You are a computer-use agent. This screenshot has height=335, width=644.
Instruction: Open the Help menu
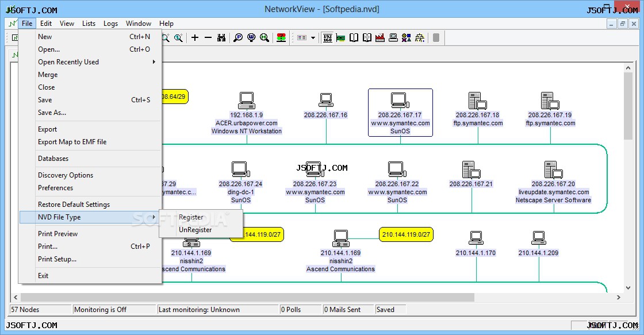(166, 24)
